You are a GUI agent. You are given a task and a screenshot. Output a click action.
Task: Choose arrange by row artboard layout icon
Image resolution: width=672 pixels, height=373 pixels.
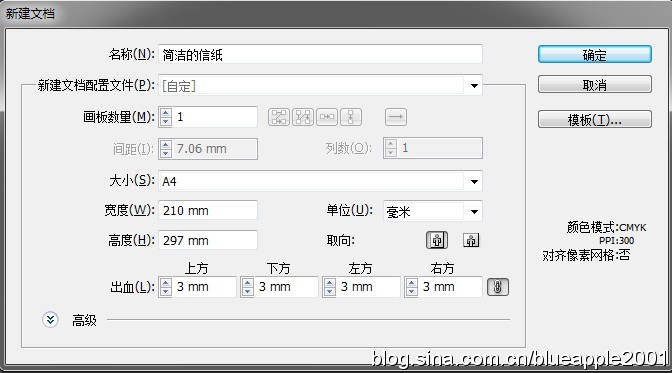(327, 117)
